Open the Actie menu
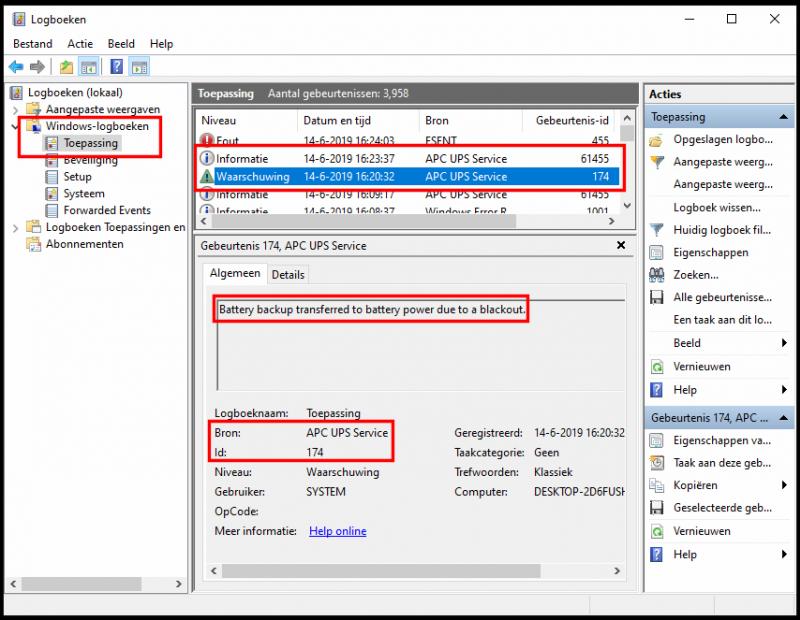This screenshot has width=800, height=620. tap(80, 44)
